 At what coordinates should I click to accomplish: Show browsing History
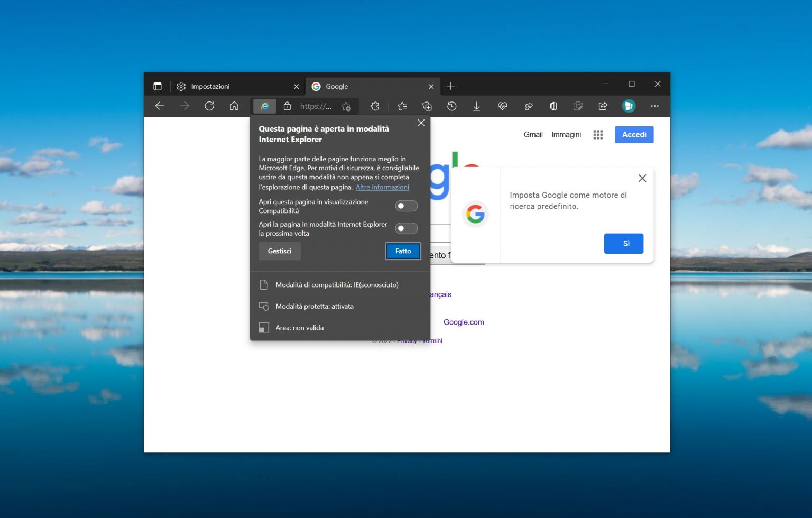[451, 106]
